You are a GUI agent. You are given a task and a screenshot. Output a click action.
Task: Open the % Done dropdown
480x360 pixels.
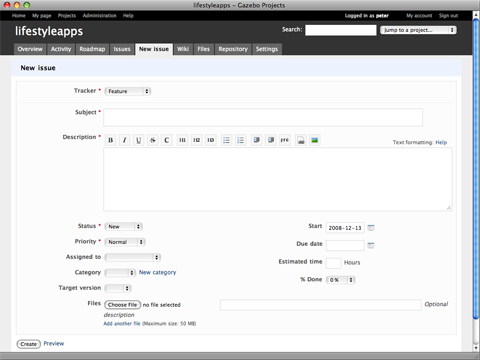click(x=341, y=280)
